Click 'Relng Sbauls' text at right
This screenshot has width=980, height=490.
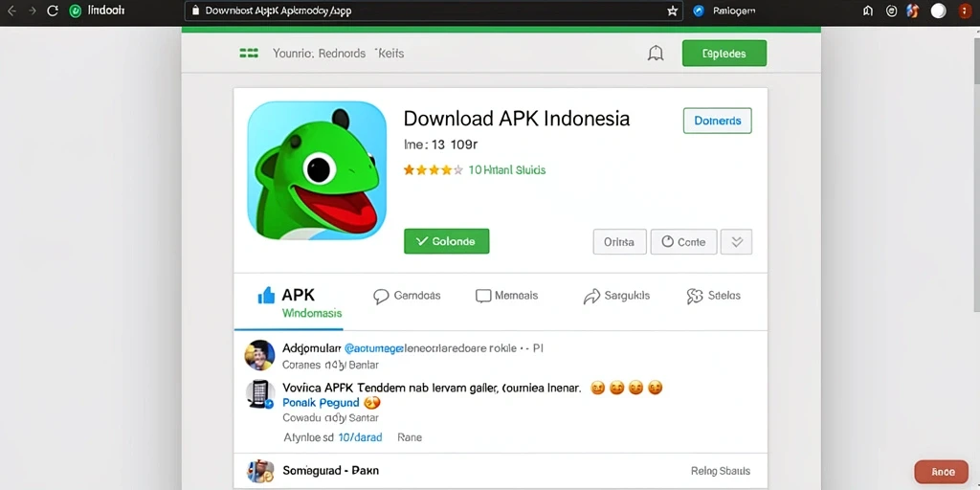pos(720,471)
